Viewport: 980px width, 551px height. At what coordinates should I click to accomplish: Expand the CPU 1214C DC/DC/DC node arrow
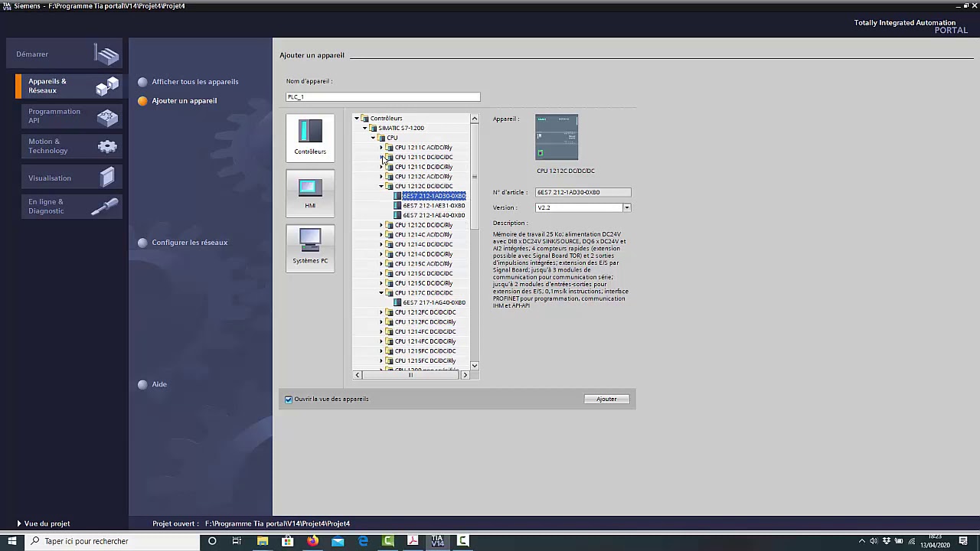(x=381, y=245)
